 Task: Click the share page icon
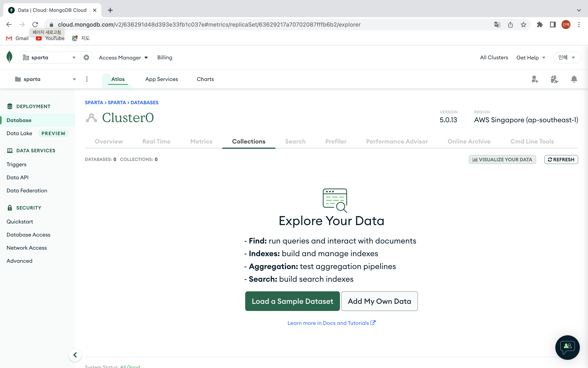point(510,24)
